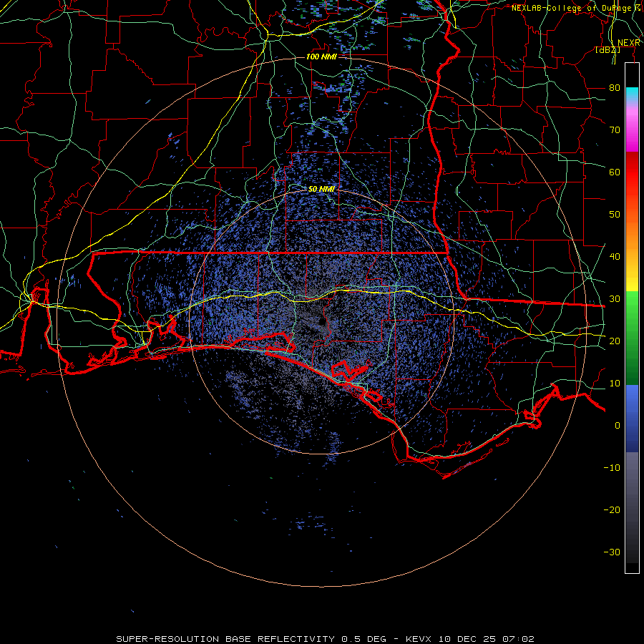Click the reflectivity color bar legend
Image resolution: width=644 pixels, height=644 pixels.
(x=632, y=318)
